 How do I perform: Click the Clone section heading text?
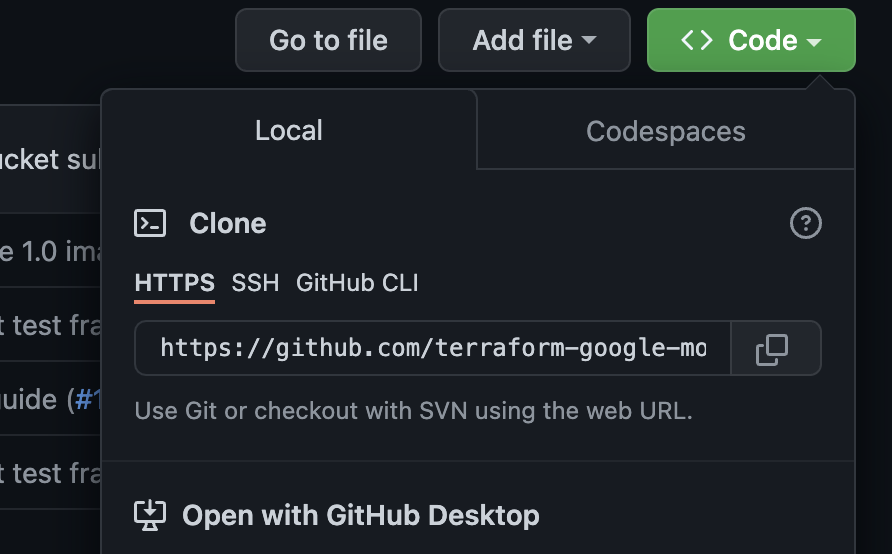[x=228, y=223]
